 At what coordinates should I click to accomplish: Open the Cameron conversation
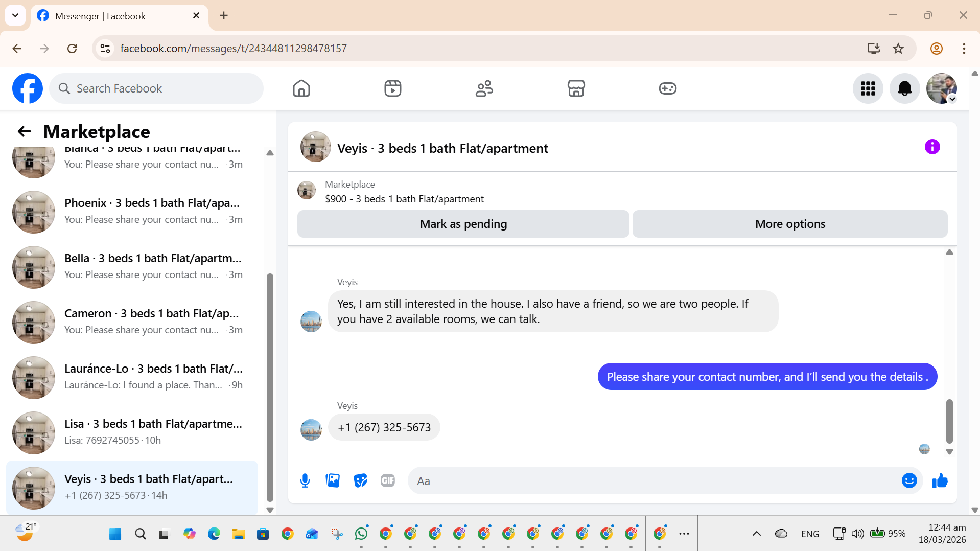click(x=132, y=322)
